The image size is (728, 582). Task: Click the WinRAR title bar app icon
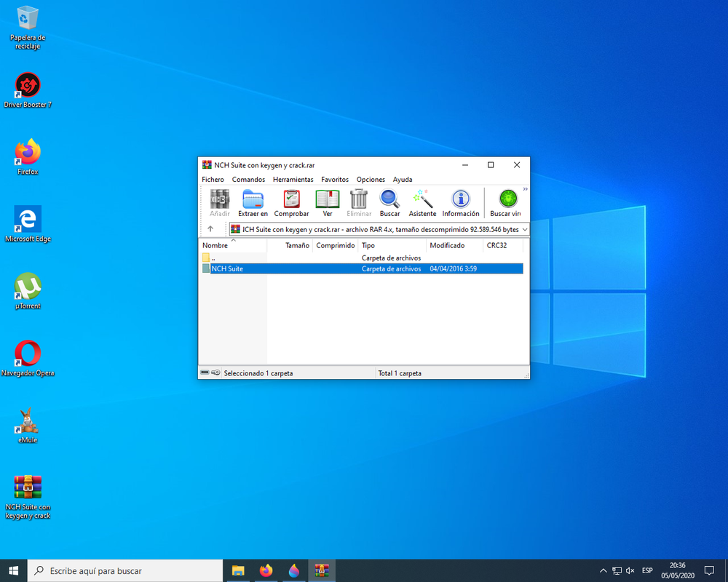tap(207, 164)
